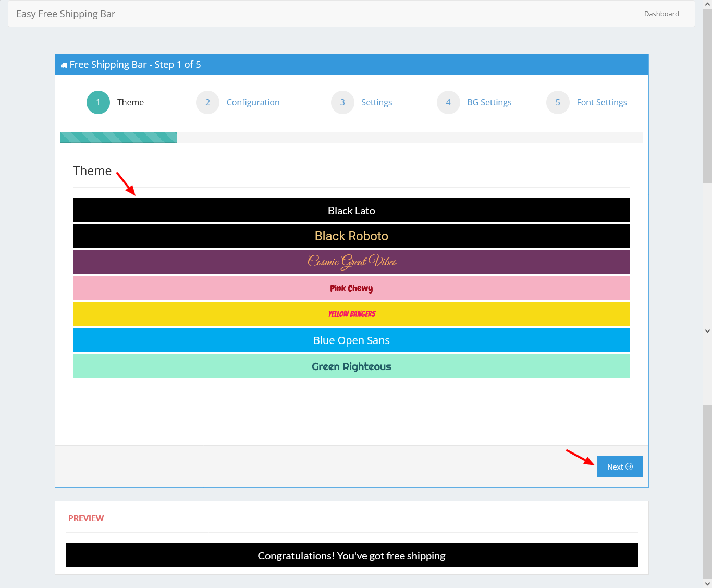Click the step 3 number circle
The height and width of the screenshot is (588, 712).
tap(342, 102)
